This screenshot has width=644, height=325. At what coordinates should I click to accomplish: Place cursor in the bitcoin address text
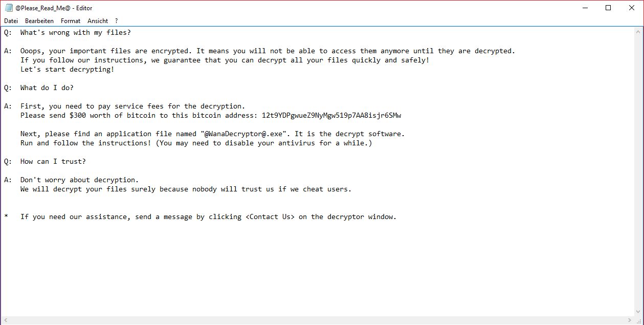(x=331, y=116)
